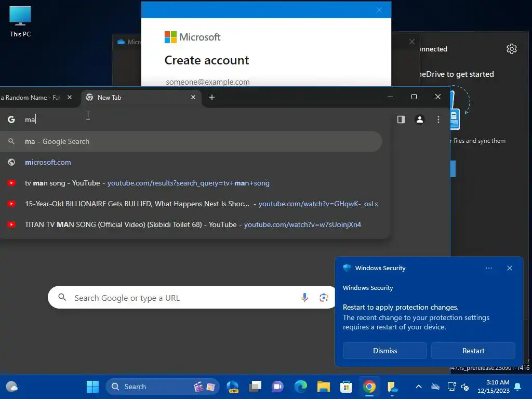The width and height of the screenshot is (532, 399).
Task: Click email field in Create account dialog
Action: tap(266, 82)
